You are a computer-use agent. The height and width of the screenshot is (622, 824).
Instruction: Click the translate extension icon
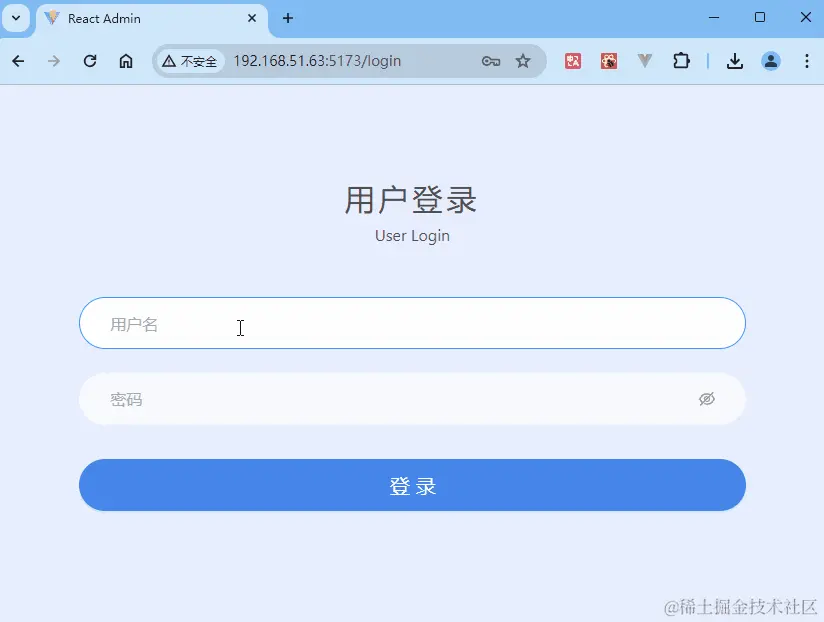pos(572,60)
